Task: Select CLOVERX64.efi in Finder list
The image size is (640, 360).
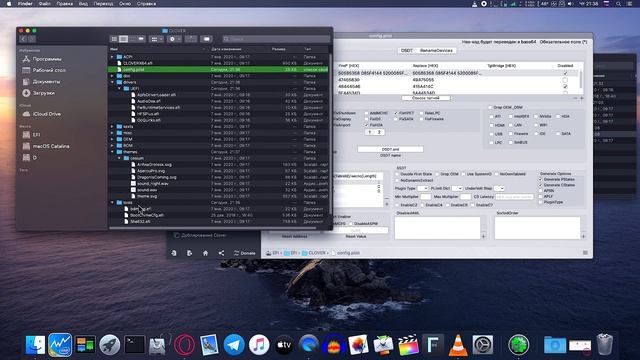Action: click(x=218, y=63)
